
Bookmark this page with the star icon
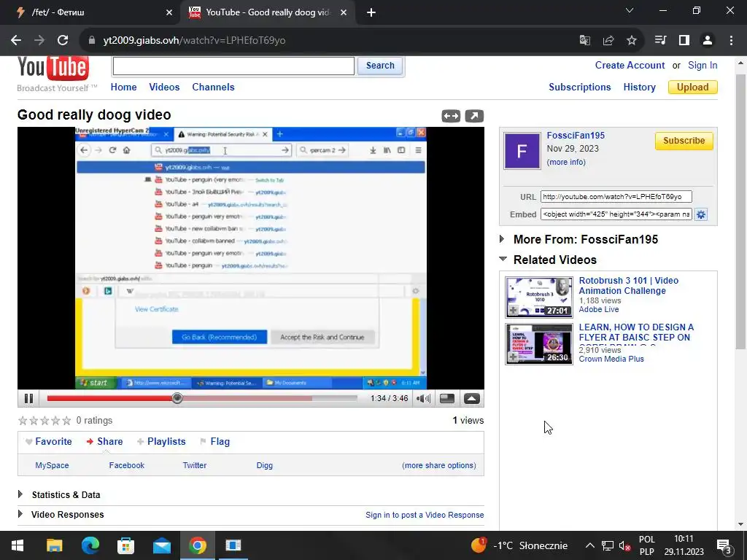click(632, 41)
